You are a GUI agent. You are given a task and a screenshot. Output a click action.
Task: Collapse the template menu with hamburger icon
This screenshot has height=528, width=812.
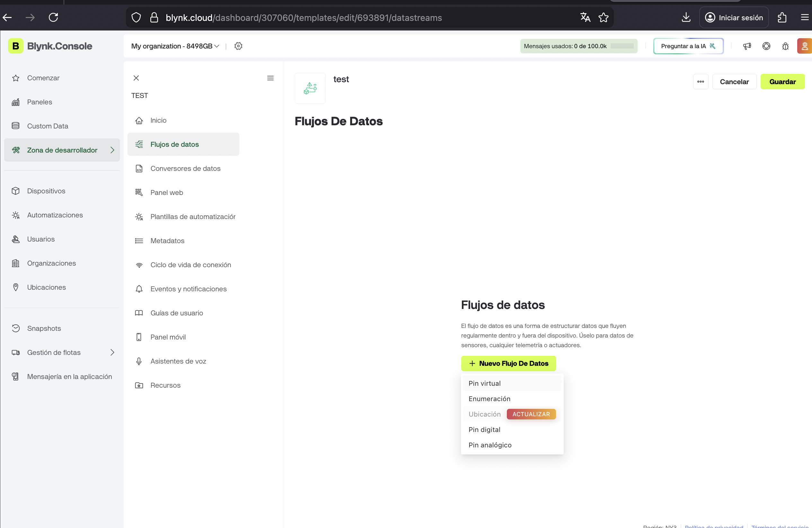coord(270,78)
